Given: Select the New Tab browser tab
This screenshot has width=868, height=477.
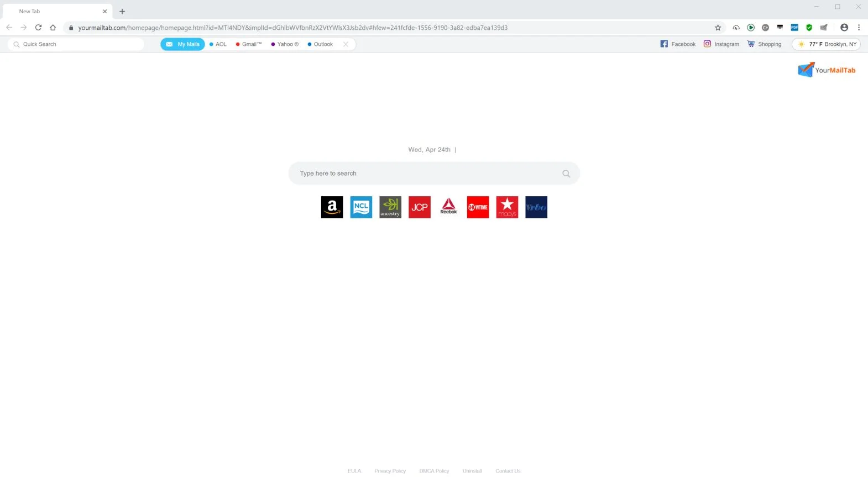Looking at the screenshot, I should pos(57,11).
